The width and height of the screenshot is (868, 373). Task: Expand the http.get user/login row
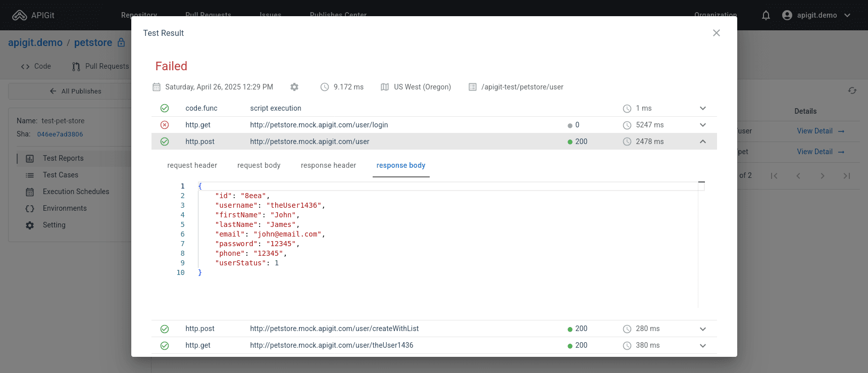pyautogui.click(x=703, y=125)
